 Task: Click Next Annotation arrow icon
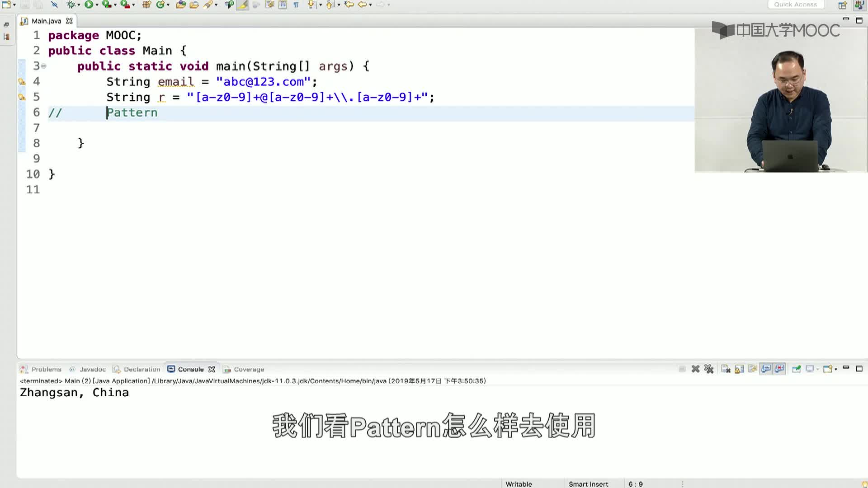(x=311, y=5)
